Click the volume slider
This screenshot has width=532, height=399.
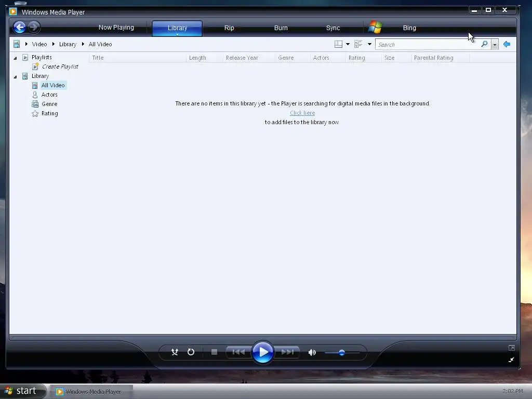[x=342, y=353]
